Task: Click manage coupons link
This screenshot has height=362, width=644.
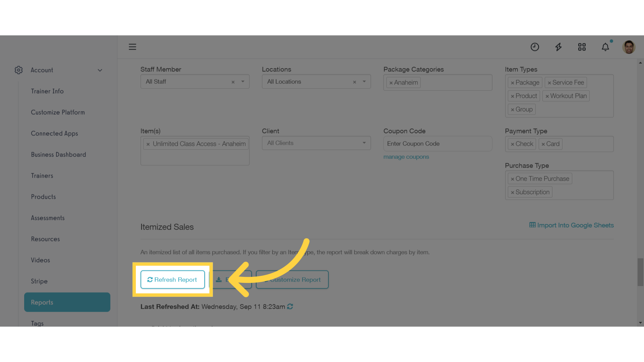Action: tap(406, 157)
